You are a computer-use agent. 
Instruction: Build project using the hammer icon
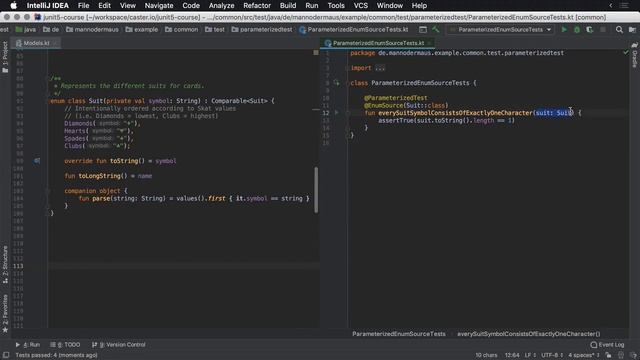pyautogui.click(x=436, y=29)
